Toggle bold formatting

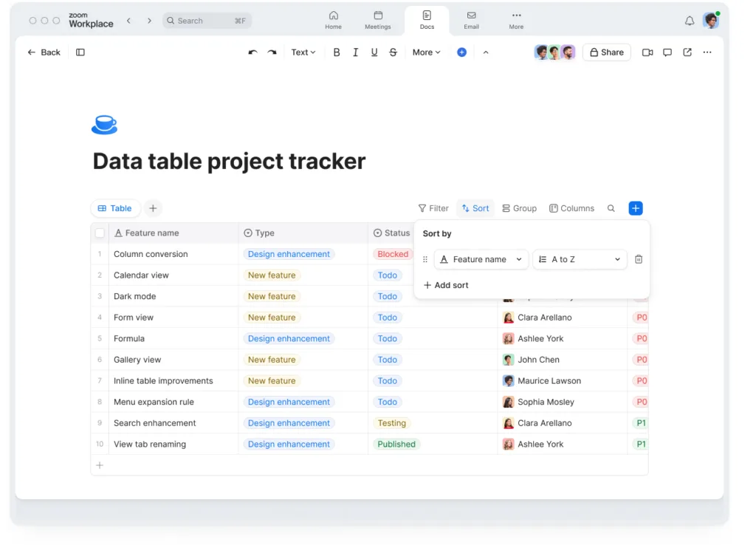pos(337,52)
